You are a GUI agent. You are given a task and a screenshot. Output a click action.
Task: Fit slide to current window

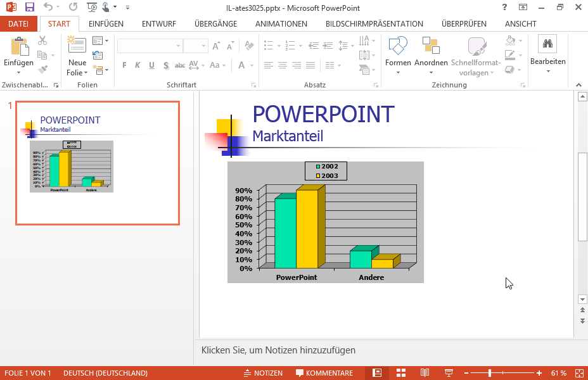tap(579, 373)
